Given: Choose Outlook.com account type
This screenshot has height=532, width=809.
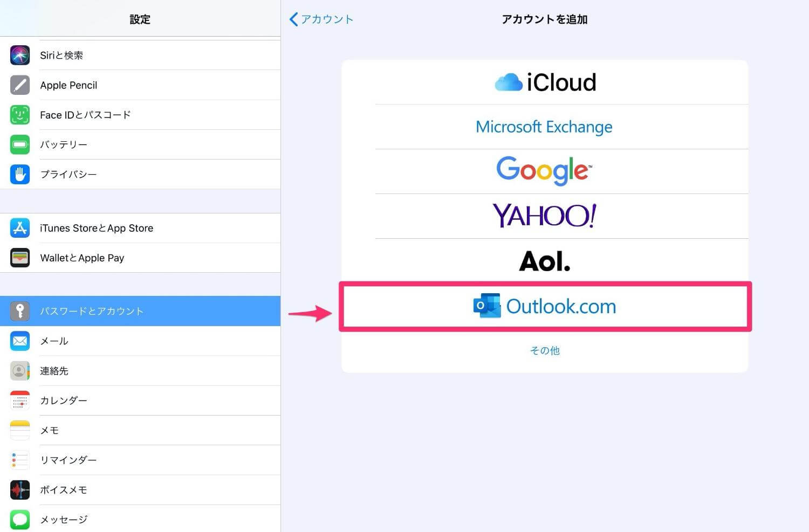Looking at the screenshot, I should [545, 306].
